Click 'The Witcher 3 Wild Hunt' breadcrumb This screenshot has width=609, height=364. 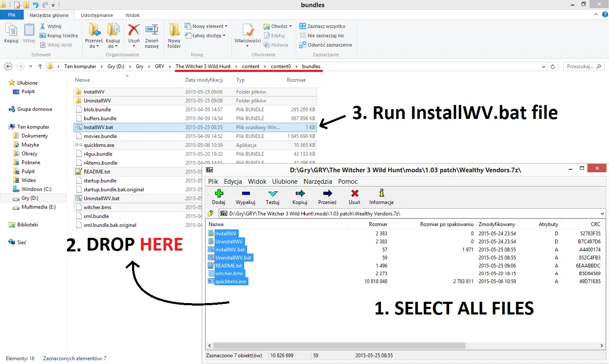click(x=203, y=66)
